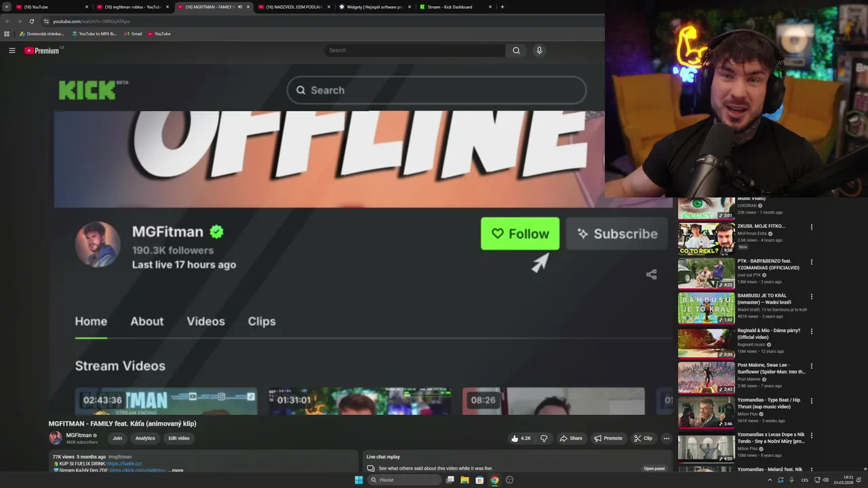Click the Promote button
Image resolution: width=868 pixels, height=488 pixels.
tap(608, 439)
